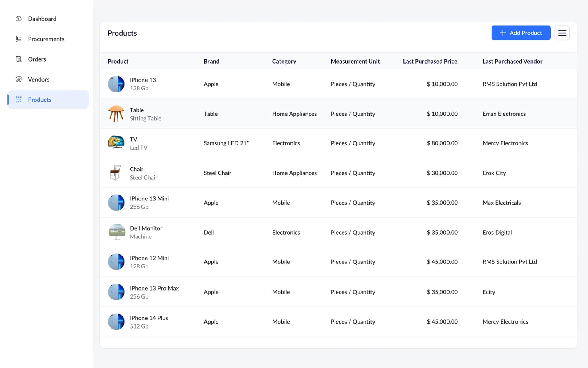
Task: Click the Eros Digital vendor cell
Action: click(497, 232)
